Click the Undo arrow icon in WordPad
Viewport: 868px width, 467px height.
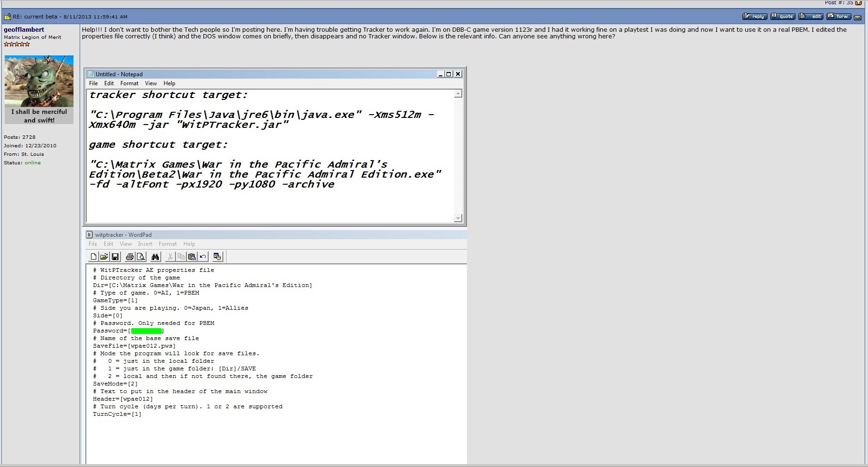(x=203, y=257)
